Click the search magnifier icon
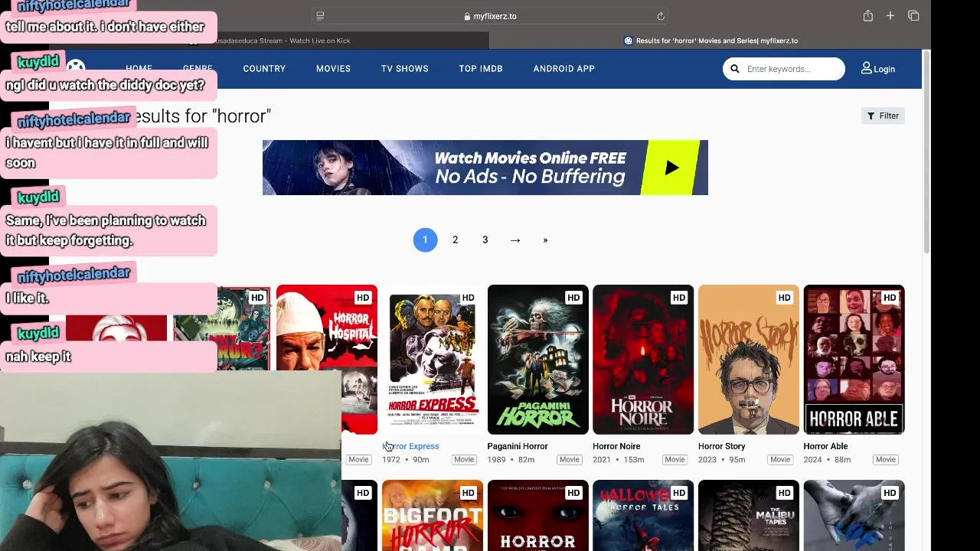The width and height of the screenshot is (980, 551). point(735,69)
